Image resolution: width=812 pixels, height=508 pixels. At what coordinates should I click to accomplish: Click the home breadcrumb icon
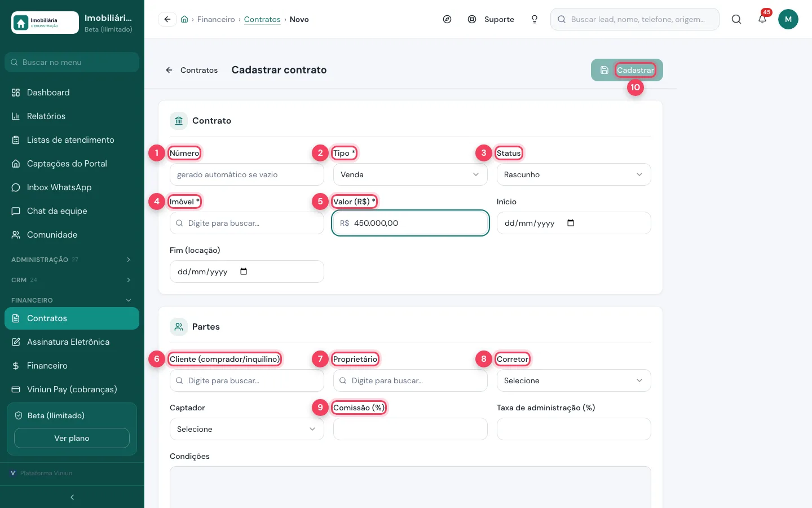click(x=184, y=19)
